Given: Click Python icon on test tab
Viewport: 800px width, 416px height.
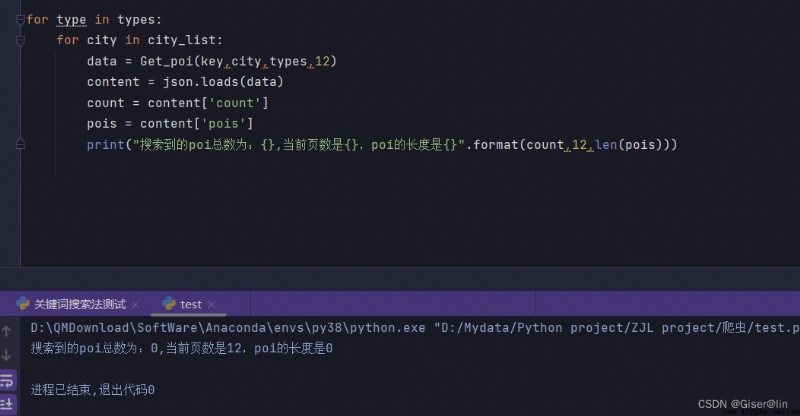Looking at the screenshot, I should point(169,304).
